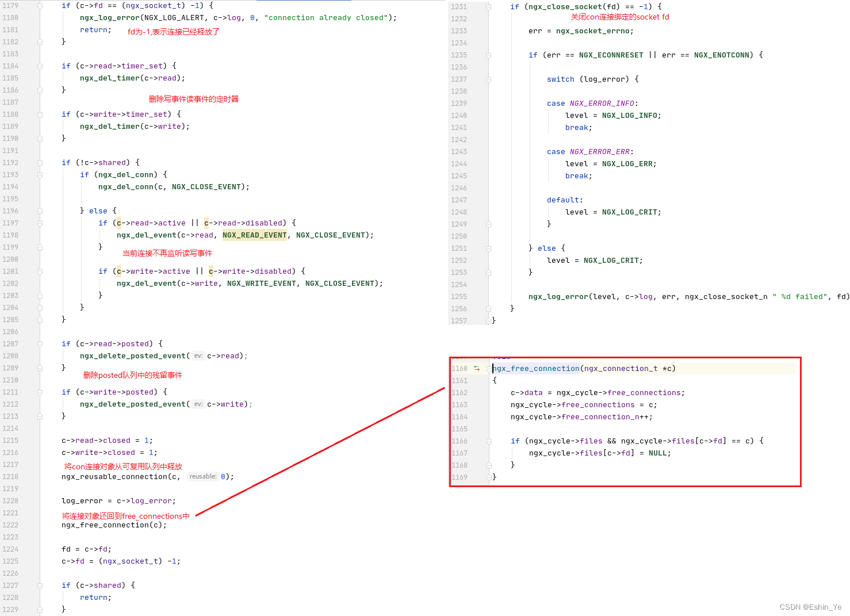The width and height of the screenshot is (850, 616).
Task: Click line number 1162 in the gutter
Action: click(460, 393)
